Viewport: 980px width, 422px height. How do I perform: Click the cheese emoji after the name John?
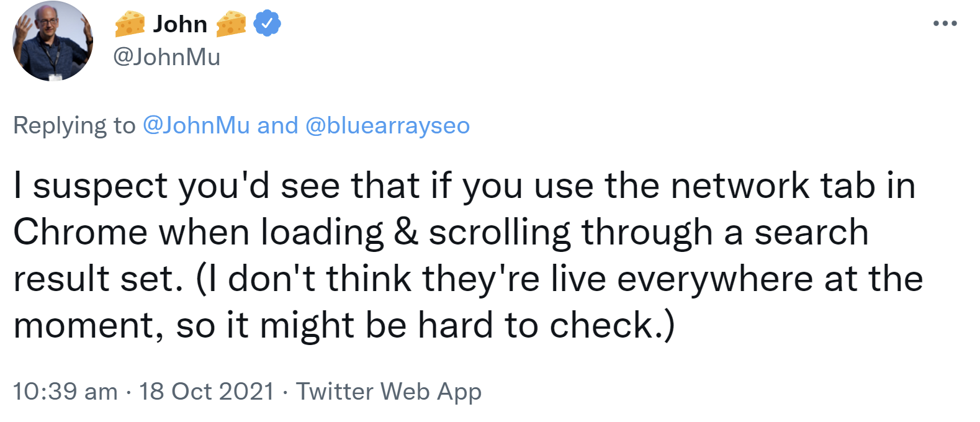[x=231, y=24]
